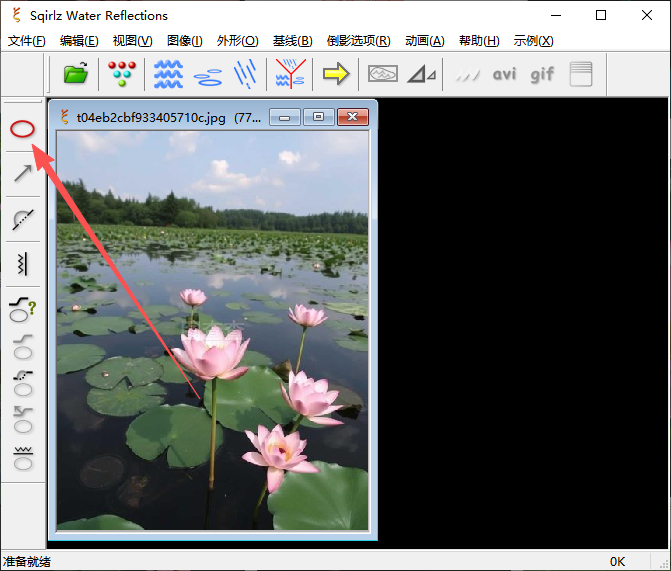Image resolution: width=671 pixels, height=571 pixels.
Task: Close the t04eb2cbf933405710c.jpg image window
Action: 353,117
